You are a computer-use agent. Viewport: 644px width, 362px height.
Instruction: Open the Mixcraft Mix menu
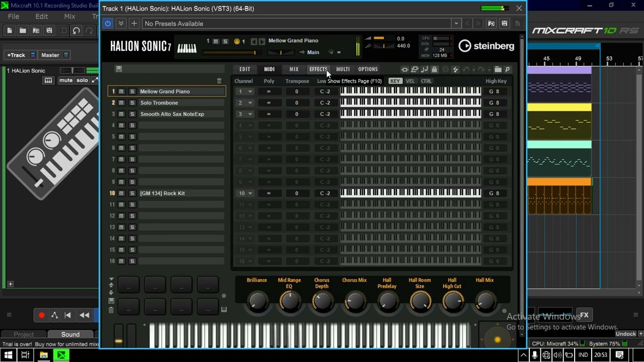click(x=69, y=16)
